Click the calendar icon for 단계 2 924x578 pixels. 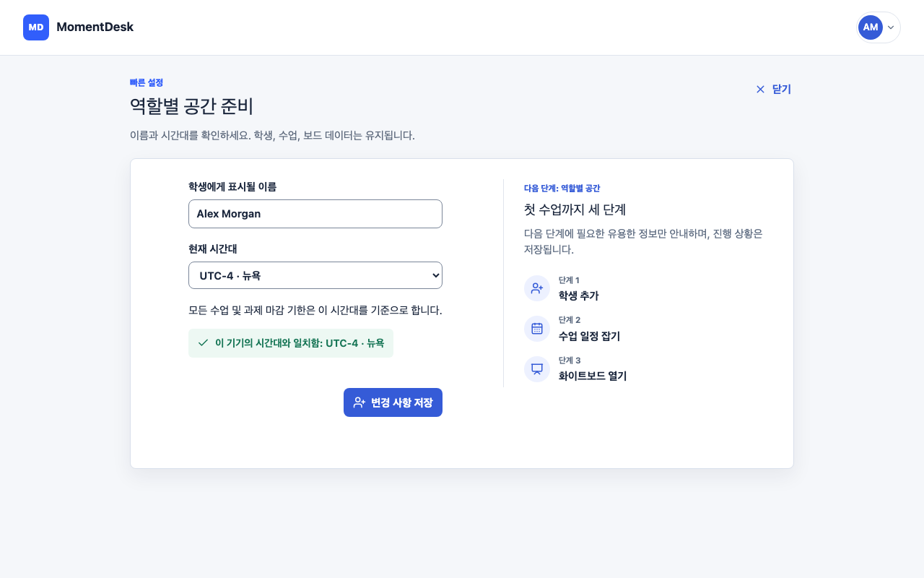coord(537,329)
